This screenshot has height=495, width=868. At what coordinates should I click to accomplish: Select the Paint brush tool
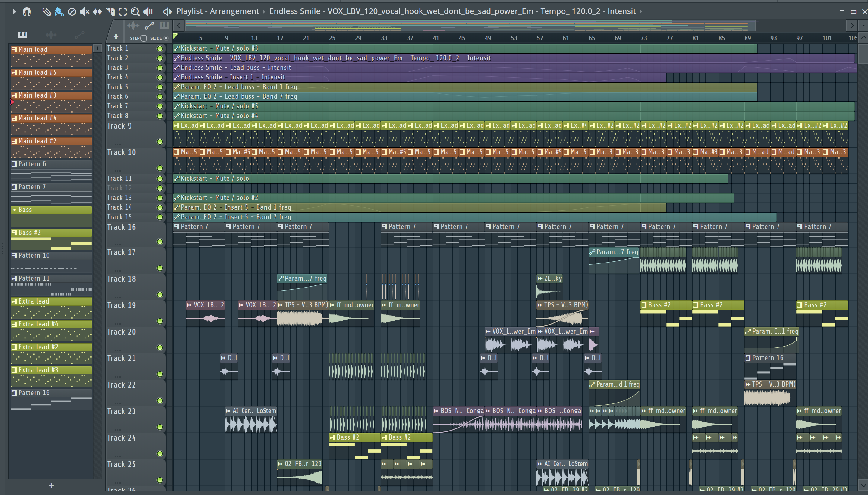click(59, 11)
